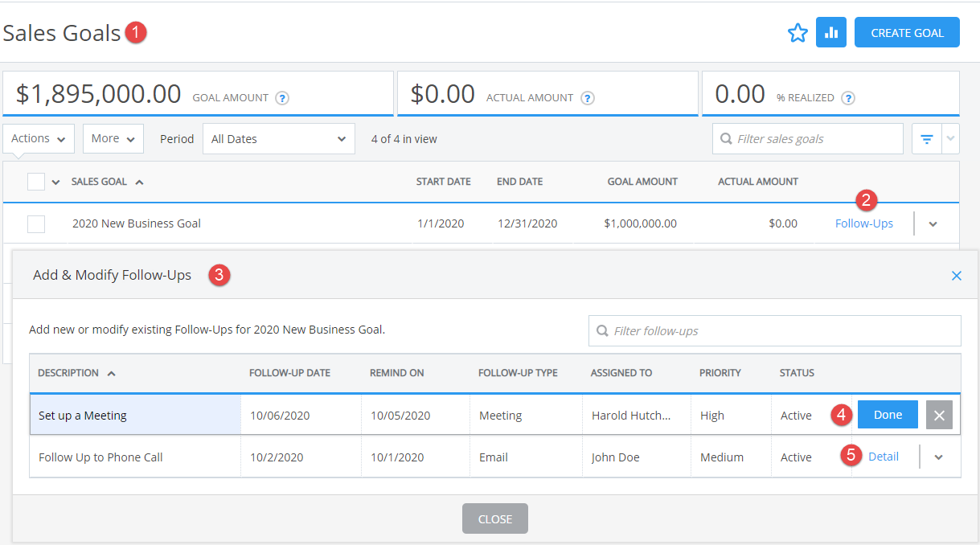This screenshot has width=980, height=545.
Task: Click the Close button at dialog bottom
Action: 495,518
